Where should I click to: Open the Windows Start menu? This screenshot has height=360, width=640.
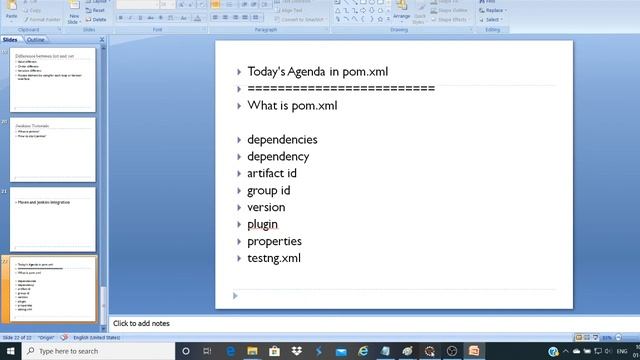tap(11, 351)
